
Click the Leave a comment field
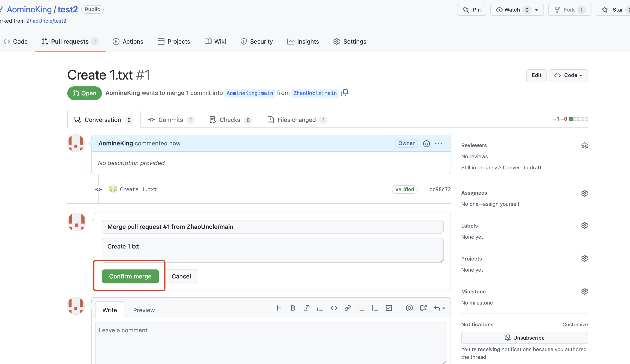click(x=271, y=342)
